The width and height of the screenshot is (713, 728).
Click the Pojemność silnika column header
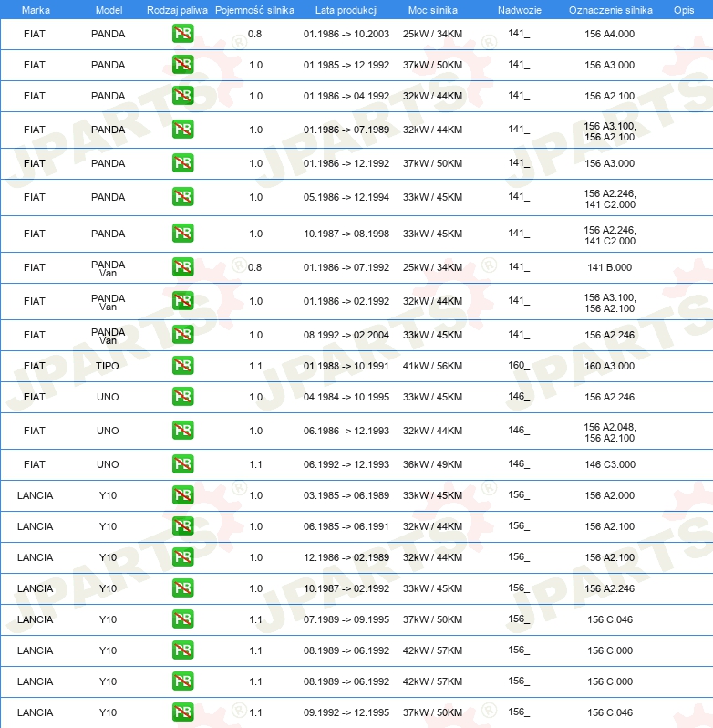click(254, 10)
